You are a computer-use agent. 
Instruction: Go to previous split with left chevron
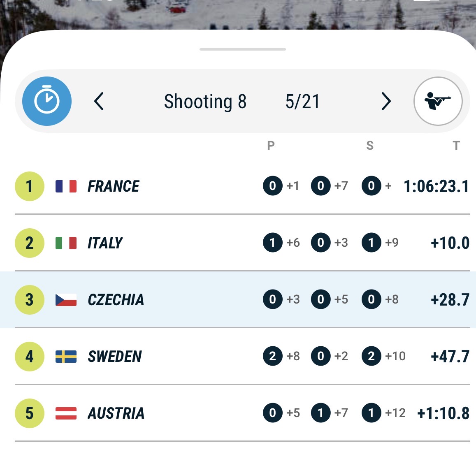99,101
